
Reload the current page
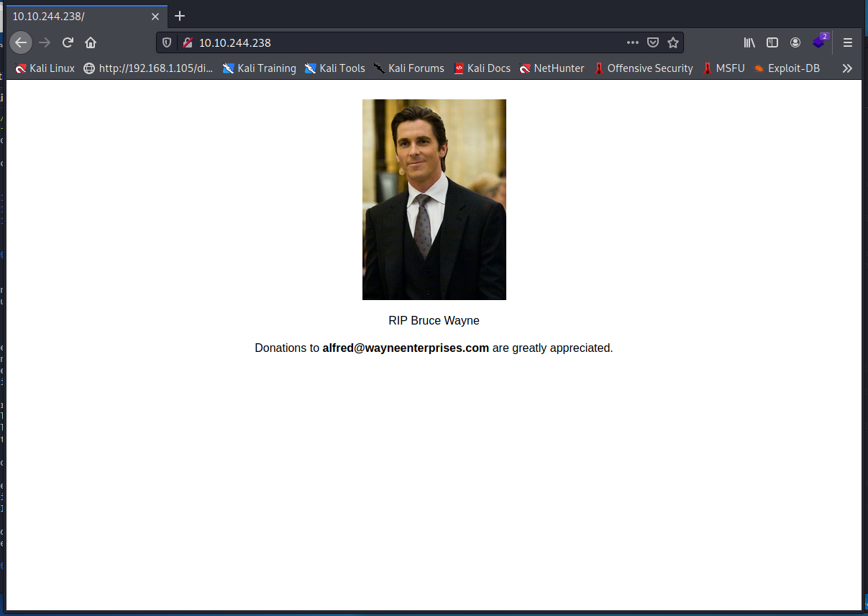[68, 42]
